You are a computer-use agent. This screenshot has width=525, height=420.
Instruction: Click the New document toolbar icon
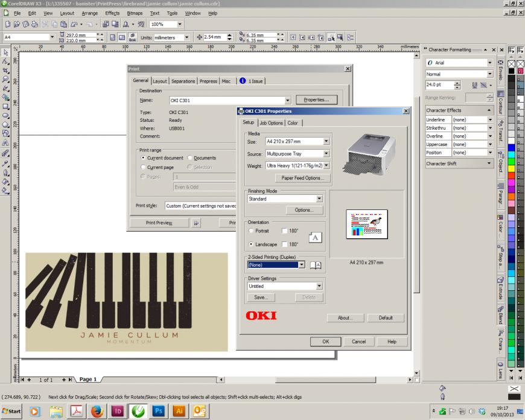8,24
